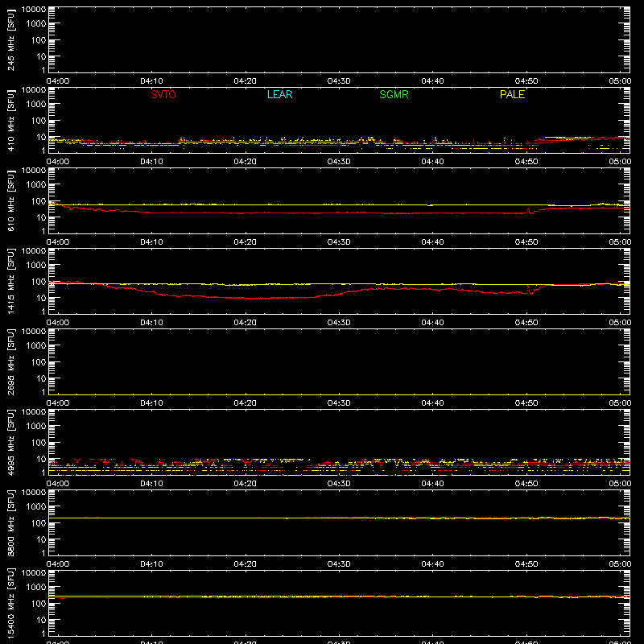The height and width of the screenshot is (644, 644).
Task: Click the 04:30 tick under 1415 MHz panel
Action: point(339,323)
